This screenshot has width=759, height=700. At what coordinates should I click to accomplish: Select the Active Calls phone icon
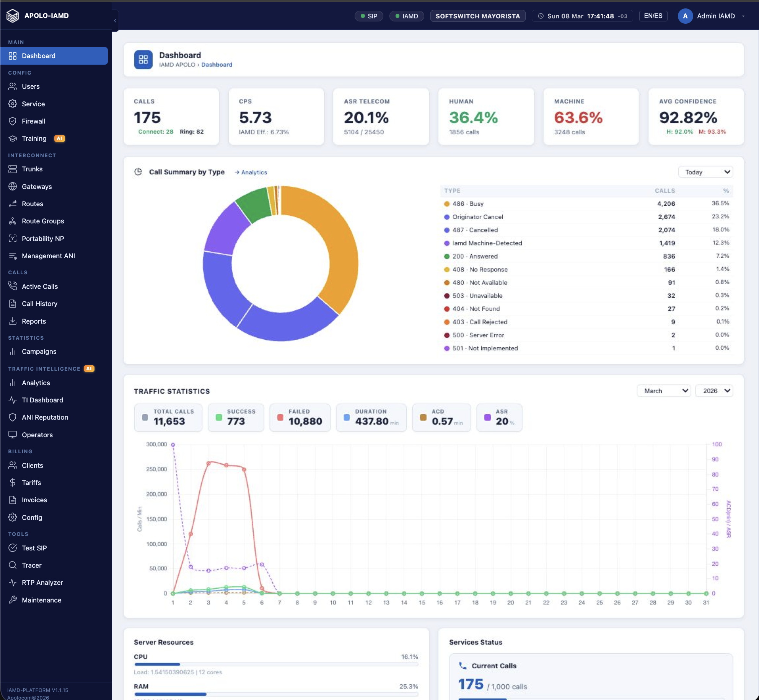tap(13, 286)
